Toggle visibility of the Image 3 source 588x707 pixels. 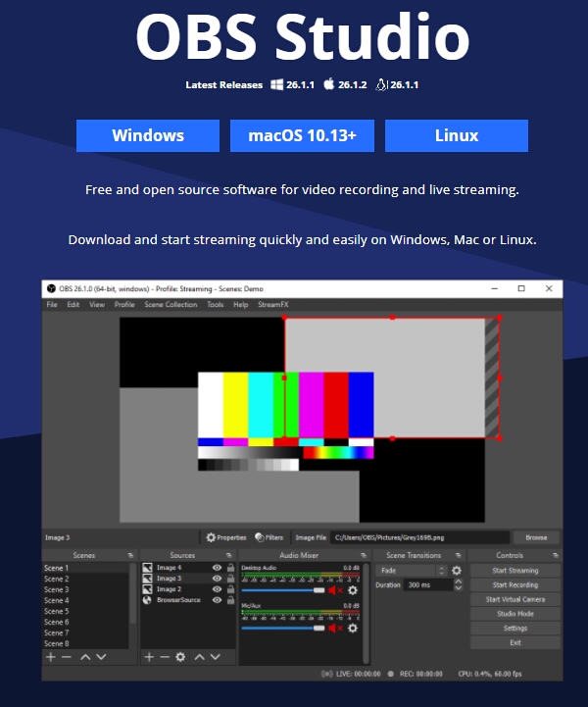pos(217,579)
